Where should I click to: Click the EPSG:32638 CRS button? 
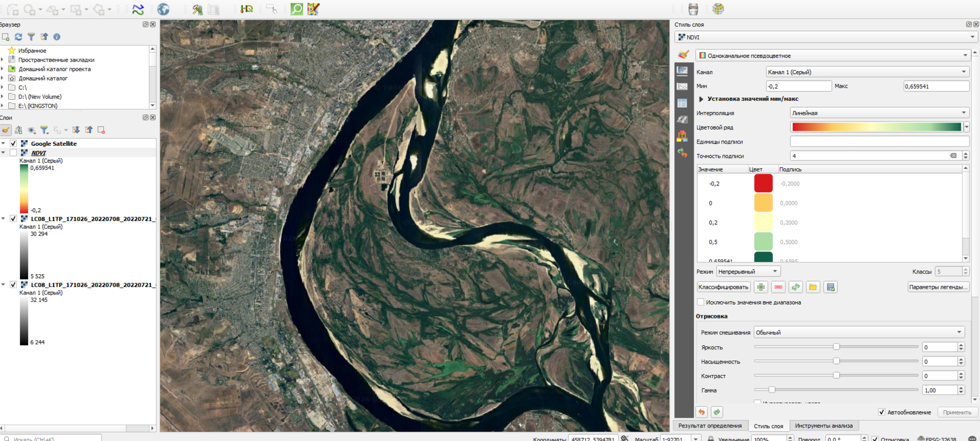coord(937,439)
